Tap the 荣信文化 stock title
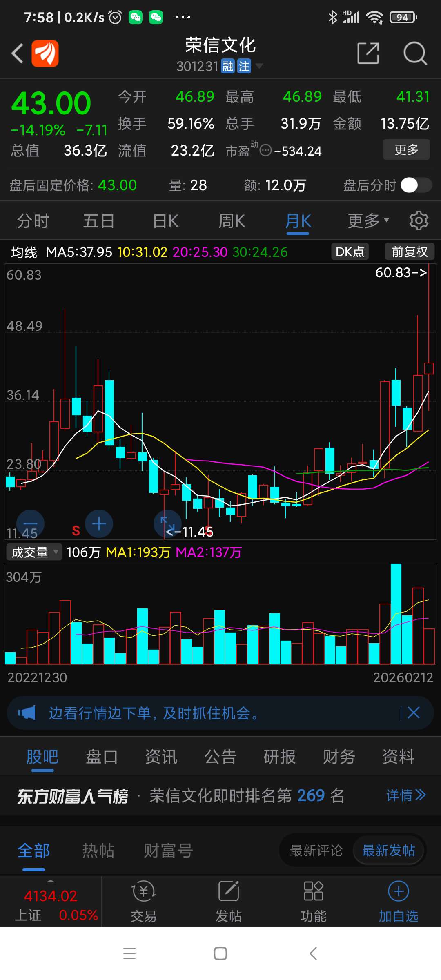 (220, 45)
